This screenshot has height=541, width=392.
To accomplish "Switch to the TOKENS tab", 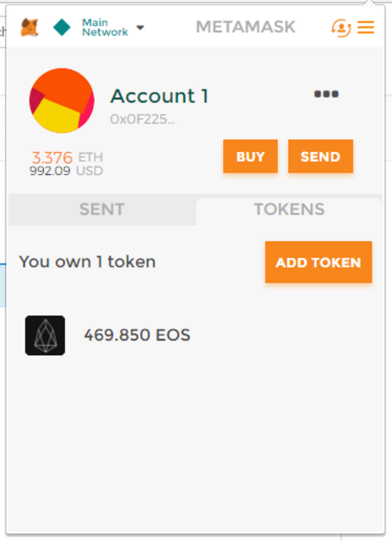I will pos(289,210).
